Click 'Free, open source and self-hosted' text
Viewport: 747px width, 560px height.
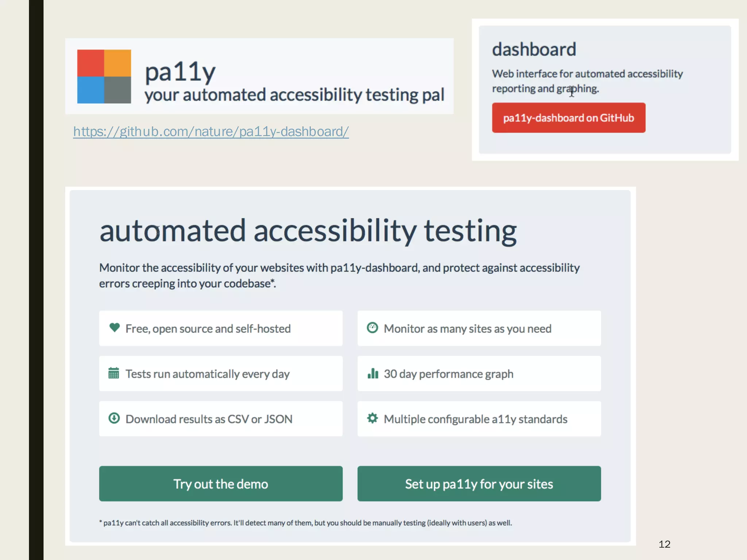[x=208, y=328]
